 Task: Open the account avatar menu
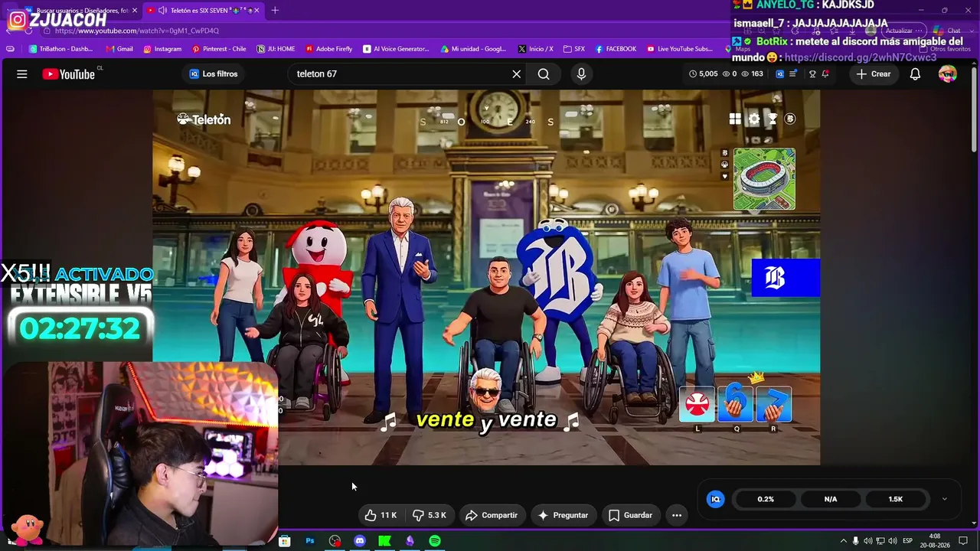click(x=948, y=74)
